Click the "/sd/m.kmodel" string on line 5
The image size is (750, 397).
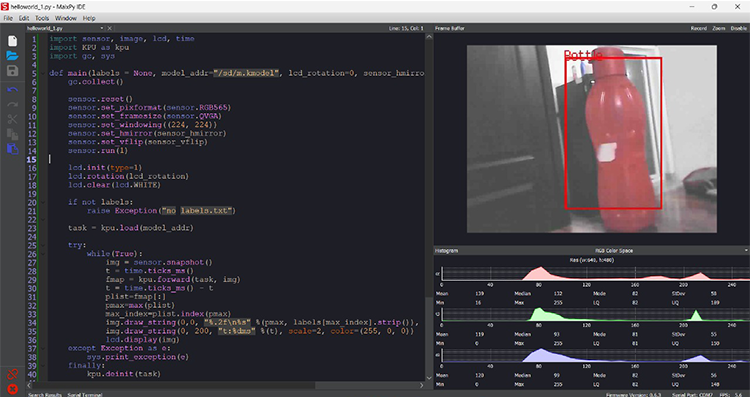point(246,73)
